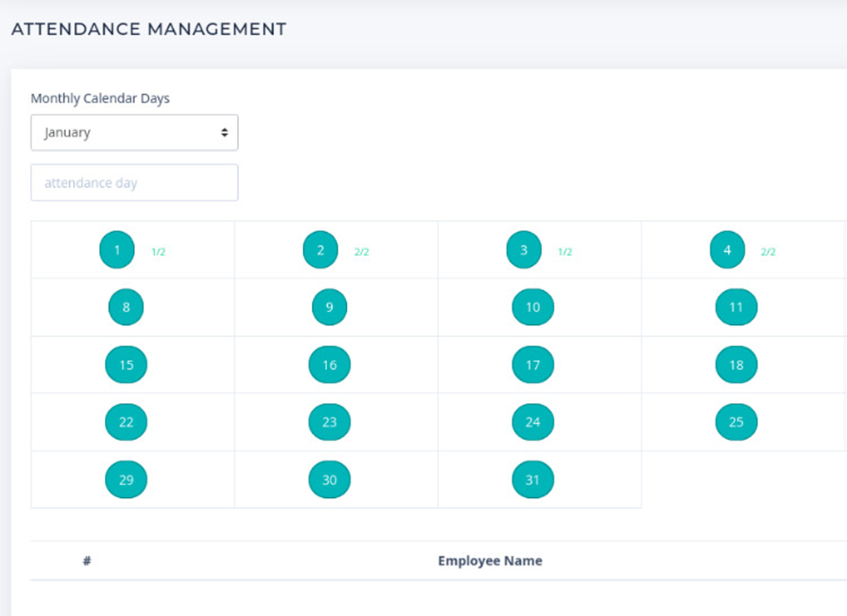The width and height of the screenshot is (847, 616).
Task: Choose day 18 calendar button
Action: (x=736, y=365)
